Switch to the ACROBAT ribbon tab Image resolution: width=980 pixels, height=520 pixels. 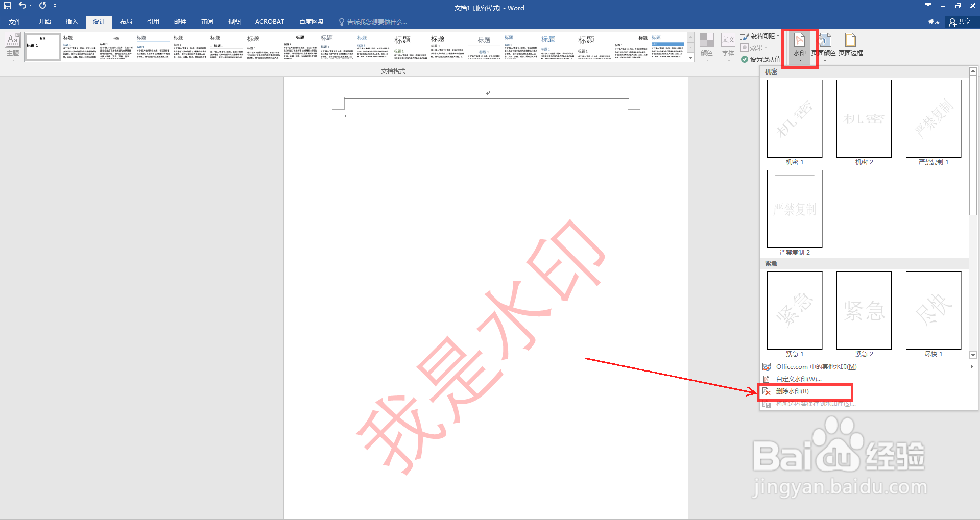click(x=269, y=21)
